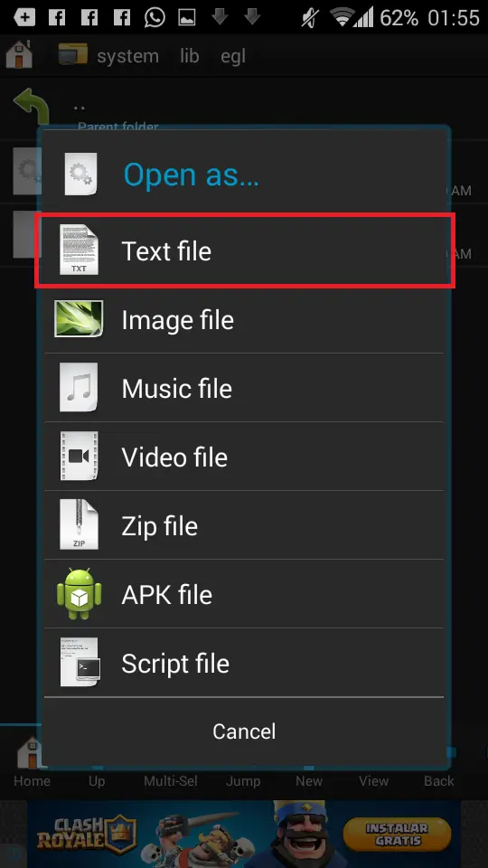Tap the ZIP archive icon
This screenshot has width=488, height=868.
click(x=79, y=524)
